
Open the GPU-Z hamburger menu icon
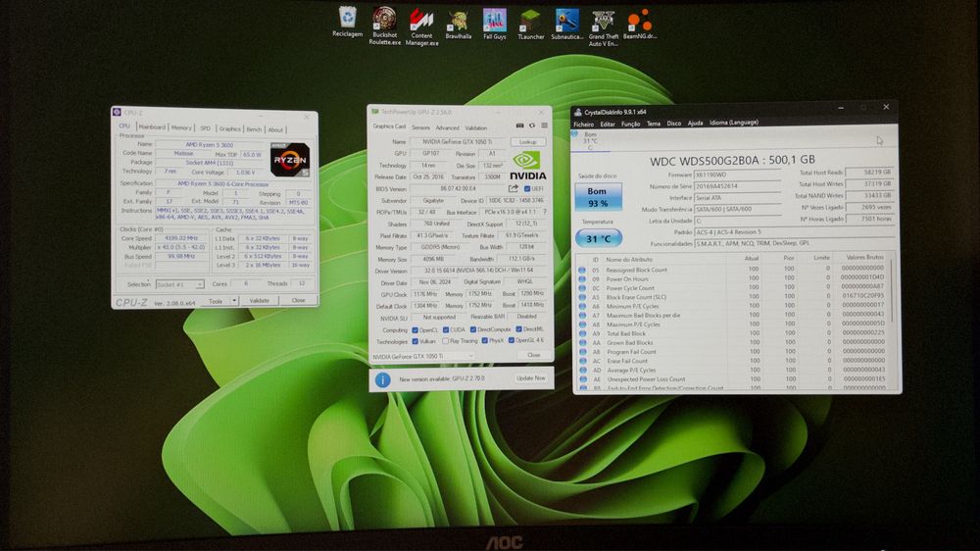point(544,125)
